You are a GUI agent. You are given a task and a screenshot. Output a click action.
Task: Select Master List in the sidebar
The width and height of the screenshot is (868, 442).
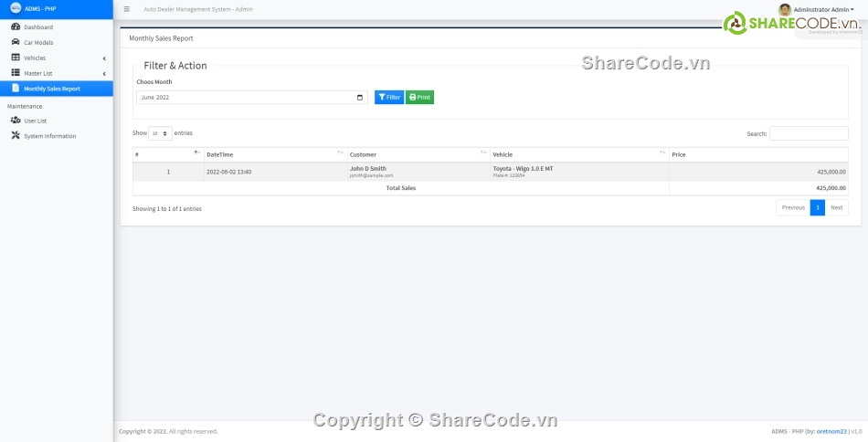click(38, 73)
